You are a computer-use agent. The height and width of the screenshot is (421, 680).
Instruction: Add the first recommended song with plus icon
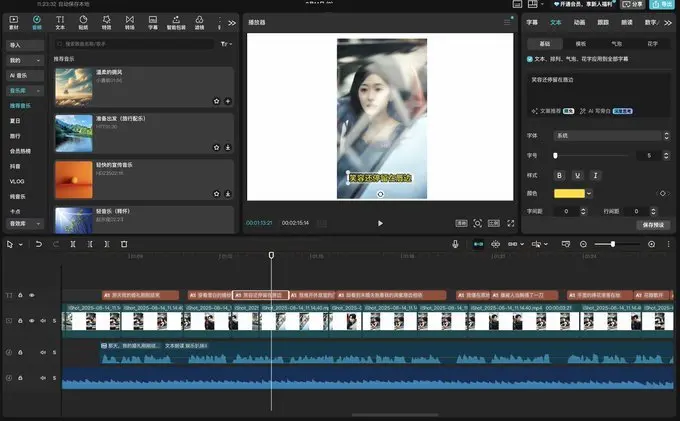tap(228, 101)
